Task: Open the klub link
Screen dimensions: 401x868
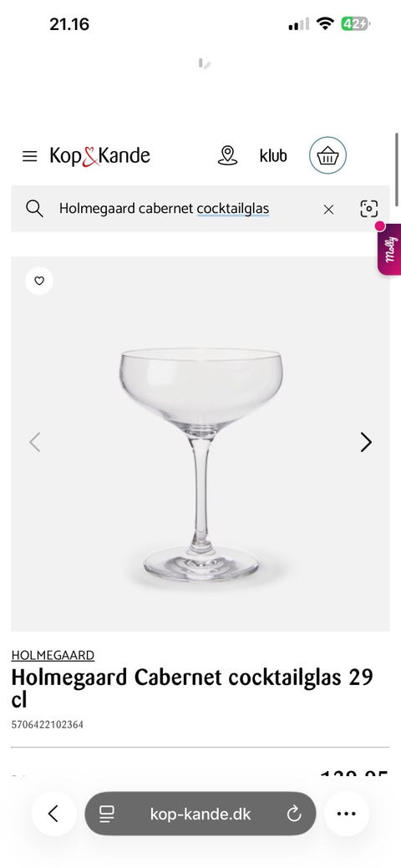Action: tap(273, 156)
